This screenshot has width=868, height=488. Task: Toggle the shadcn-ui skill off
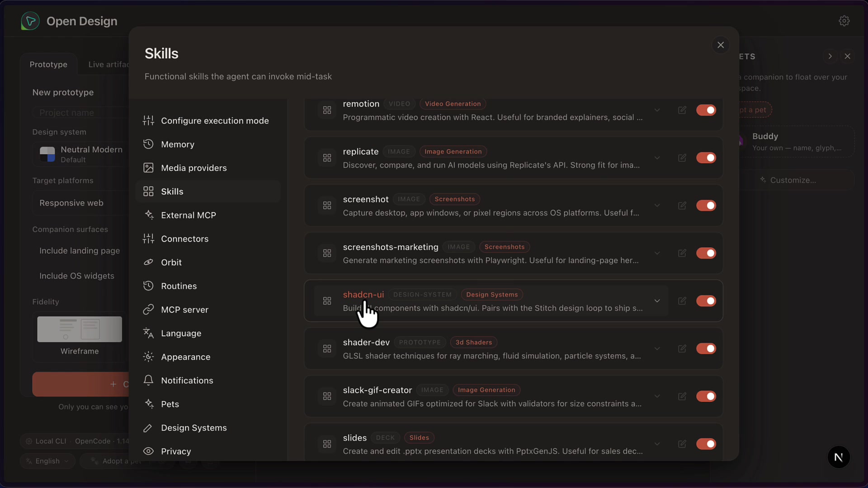click(706, 301)
